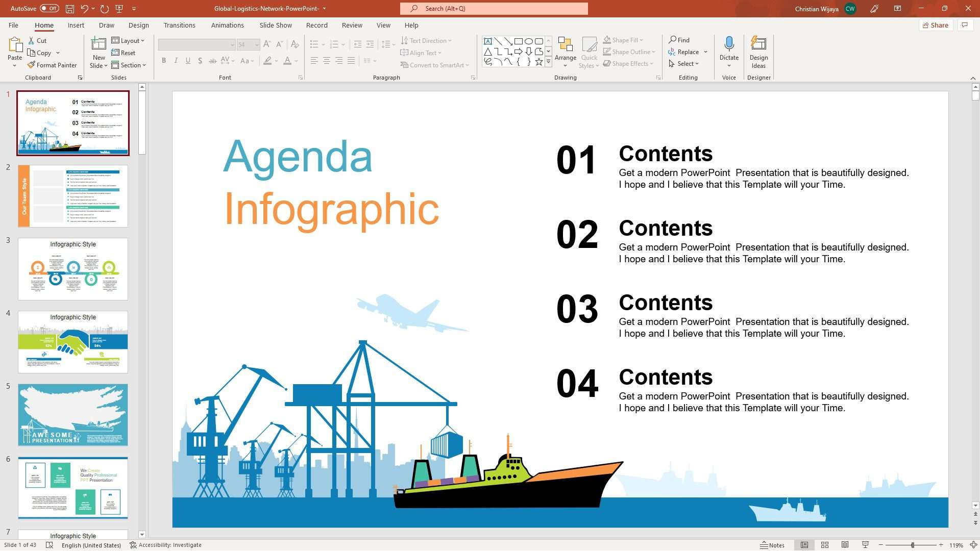Viewport: 980px width, 551px height.
Task: Open Comments pane icon
Action: (x=965, y=25)
